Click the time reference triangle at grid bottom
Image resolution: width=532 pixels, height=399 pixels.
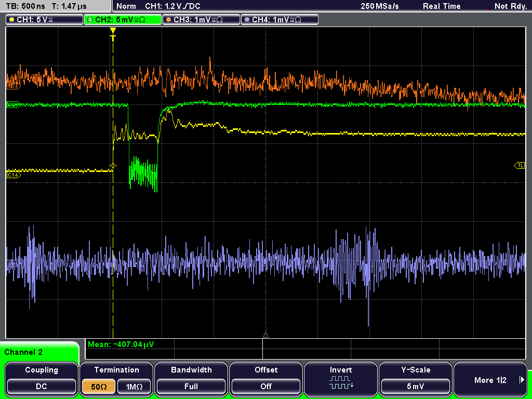tap(265, 335)
